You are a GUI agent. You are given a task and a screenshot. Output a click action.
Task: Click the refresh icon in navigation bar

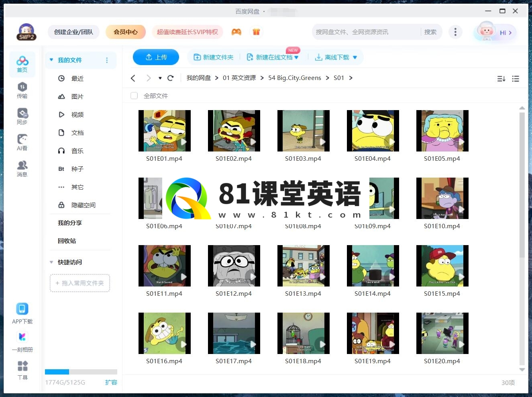point(170,78)
